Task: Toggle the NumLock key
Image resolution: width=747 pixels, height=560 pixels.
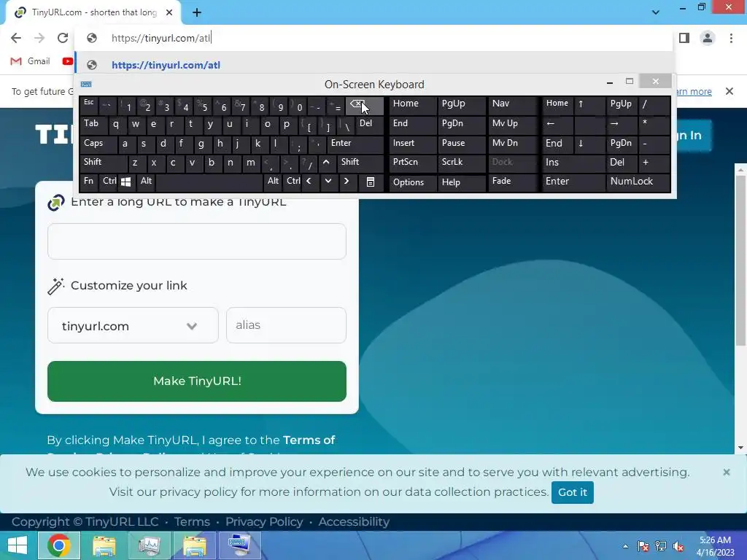Action: 638,182
